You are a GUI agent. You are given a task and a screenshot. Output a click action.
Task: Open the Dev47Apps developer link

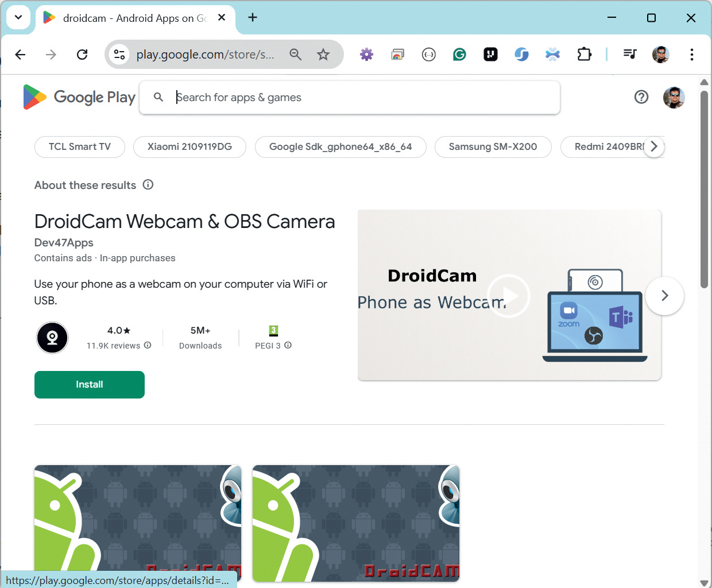pos(64,243)
